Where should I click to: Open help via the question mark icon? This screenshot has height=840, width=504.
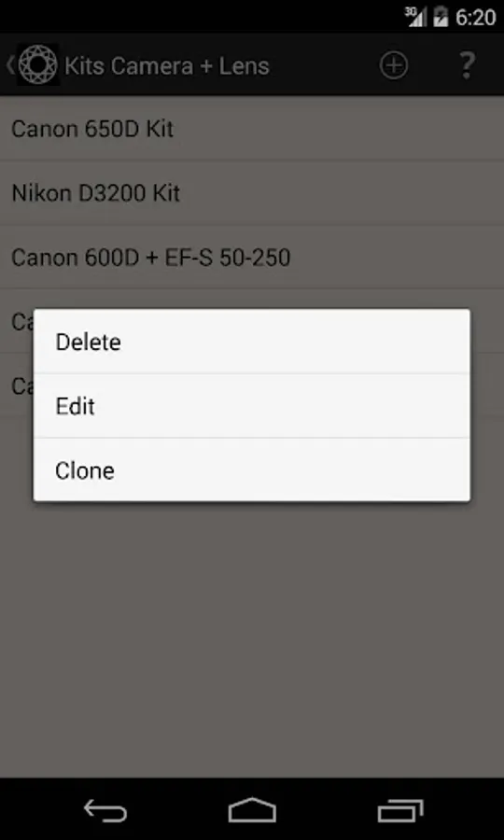pyautogui.click(x=467, y=65)
